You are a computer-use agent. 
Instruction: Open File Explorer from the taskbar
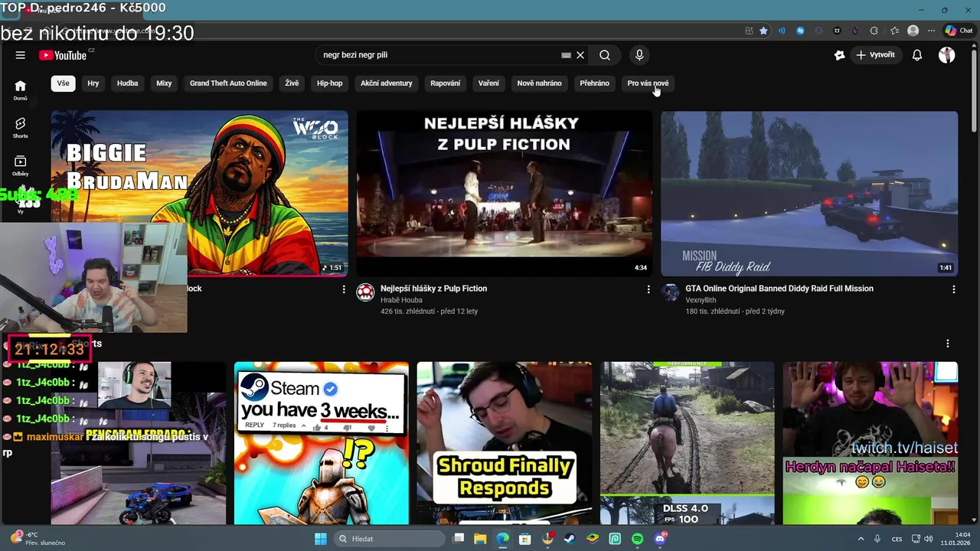coord(480,539)
